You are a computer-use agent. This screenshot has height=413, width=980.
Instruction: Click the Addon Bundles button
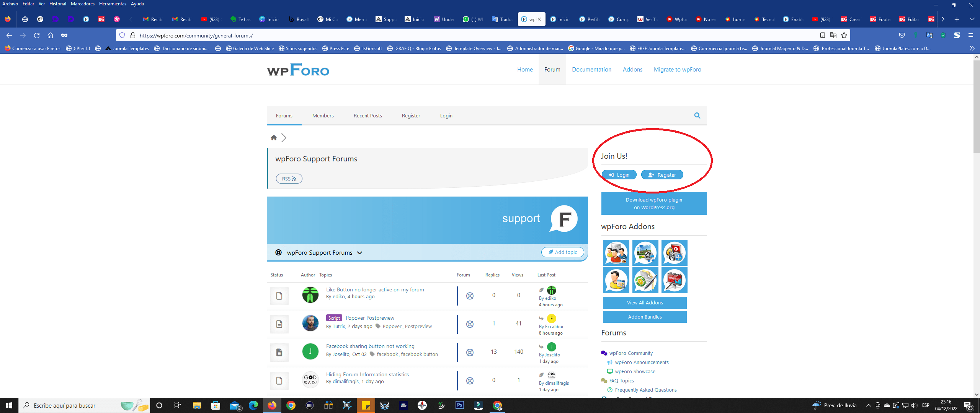(645, 317)
